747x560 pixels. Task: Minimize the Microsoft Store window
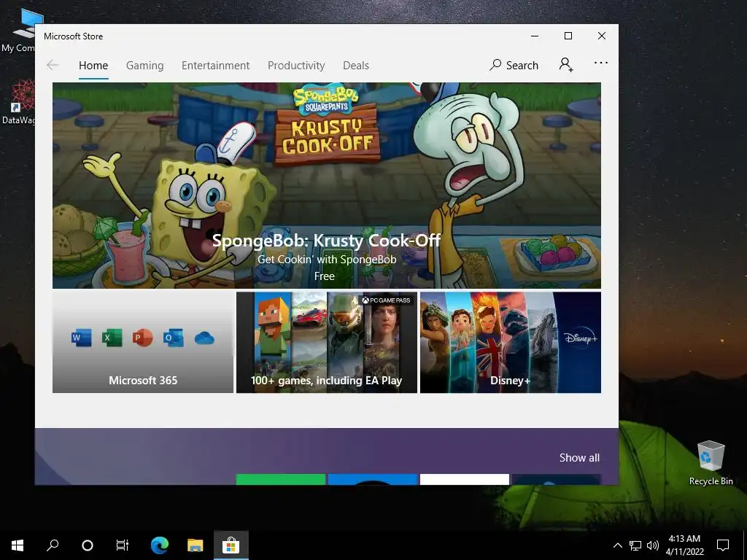[535, 36]
